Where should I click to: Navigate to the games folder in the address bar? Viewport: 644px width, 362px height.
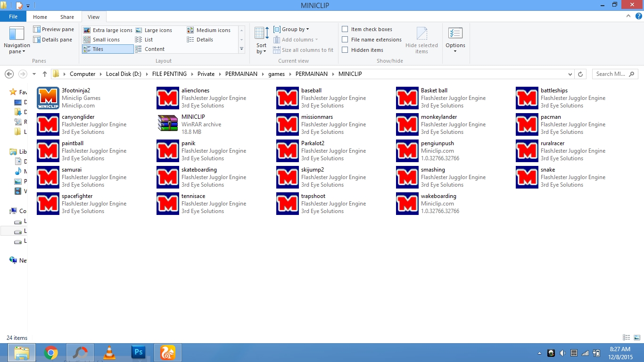[277, 74]
